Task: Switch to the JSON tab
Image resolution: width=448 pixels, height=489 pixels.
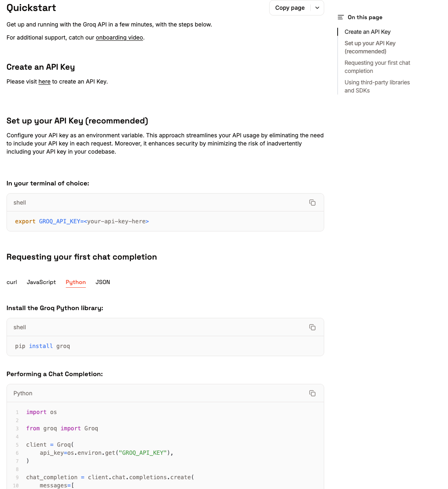Action: click(103, 282)
